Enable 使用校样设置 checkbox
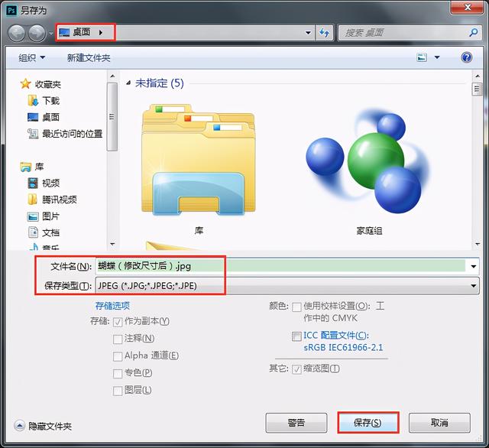The width and height of the screenshot is (489, 448). pos(296,307)
